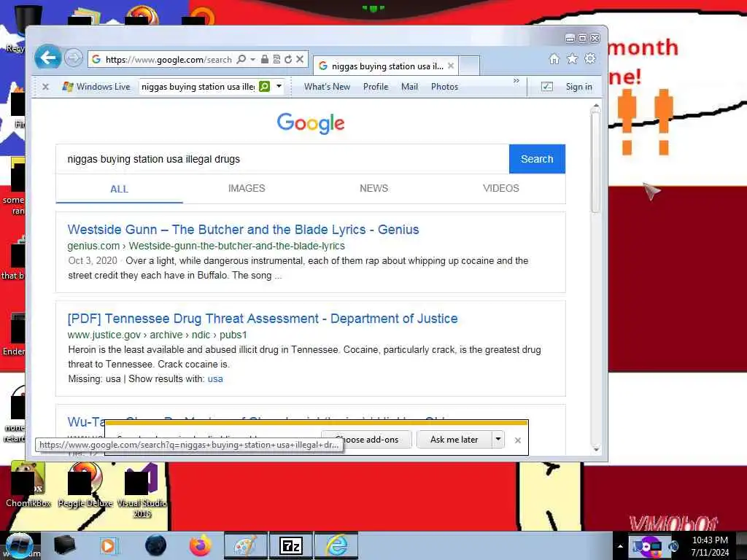Viewport: 747px width, 560px height.
Task: Open the Visual Studio 2015 desktop icon
Action: pos(142,491)
